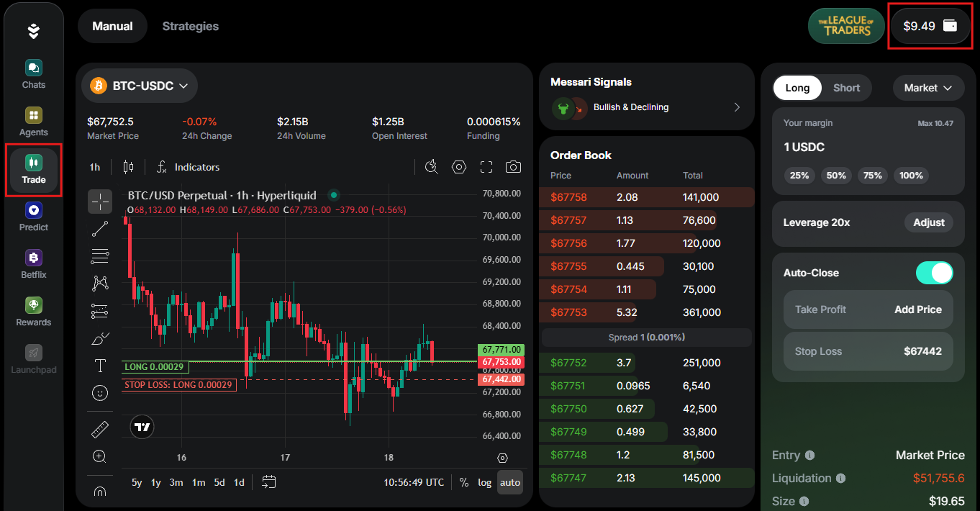Viewport: 980px width, 511px height.
Task: Select the Trend Line drawing tool
Action: click(100, 229)
